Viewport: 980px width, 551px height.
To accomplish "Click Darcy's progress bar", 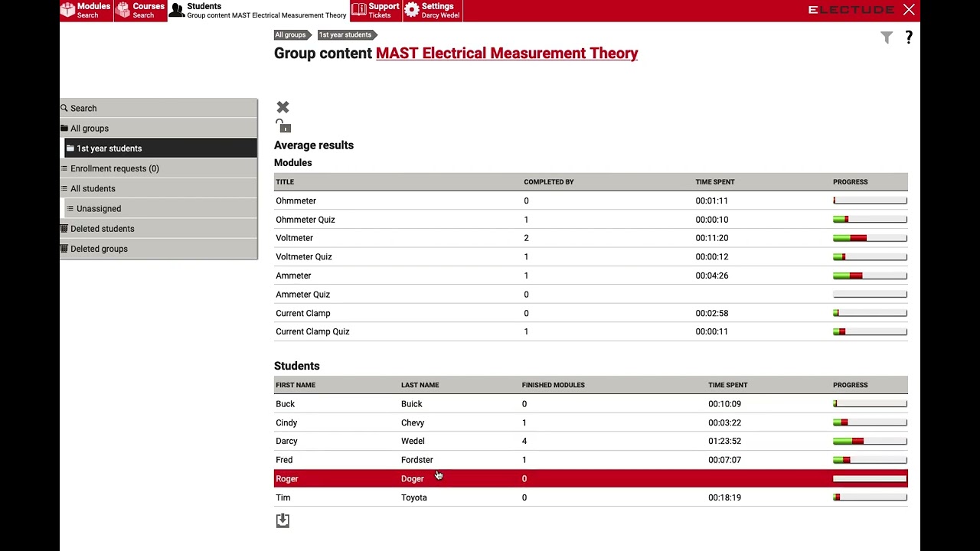I will 870,441.
